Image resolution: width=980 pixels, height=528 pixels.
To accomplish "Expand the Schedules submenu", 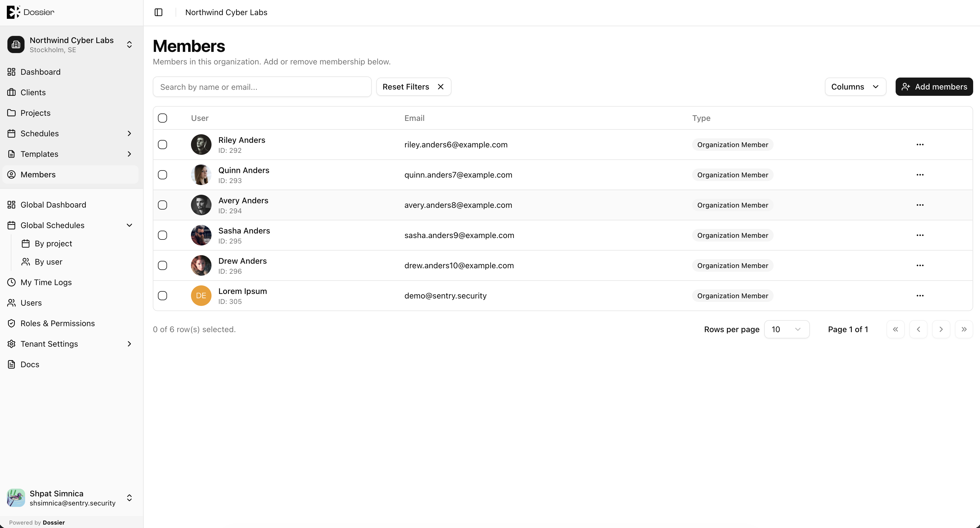I will click(129, 133).
